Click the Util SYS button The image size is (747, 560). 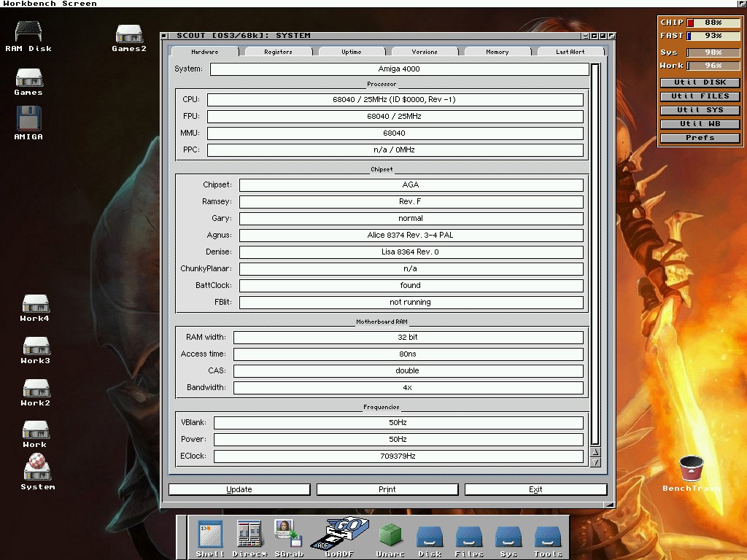tap(700, 110)
